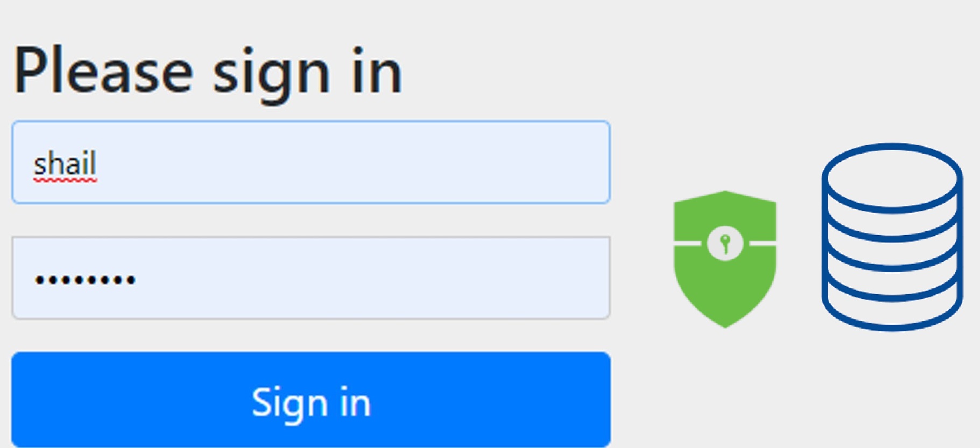The width and height of the screenshot is (980, 448).
Task: Click the password dots in the second field
Action: click(85, 280)
